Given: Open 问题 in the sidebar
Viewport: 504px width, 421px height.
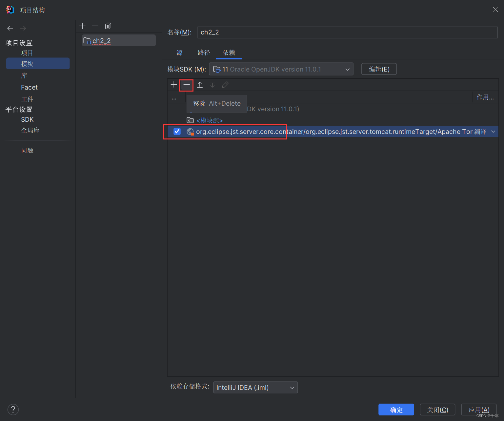Looking at the screenshot, I should [27, 150].
